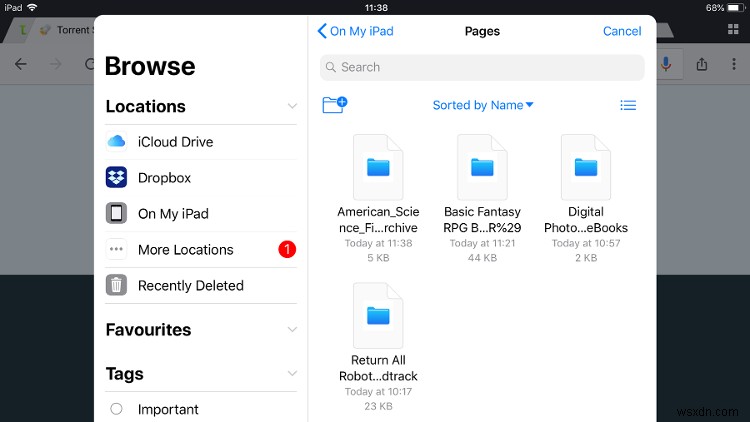Collapse the Locations section
750x422 pixels.
click(x=292, y=106)
